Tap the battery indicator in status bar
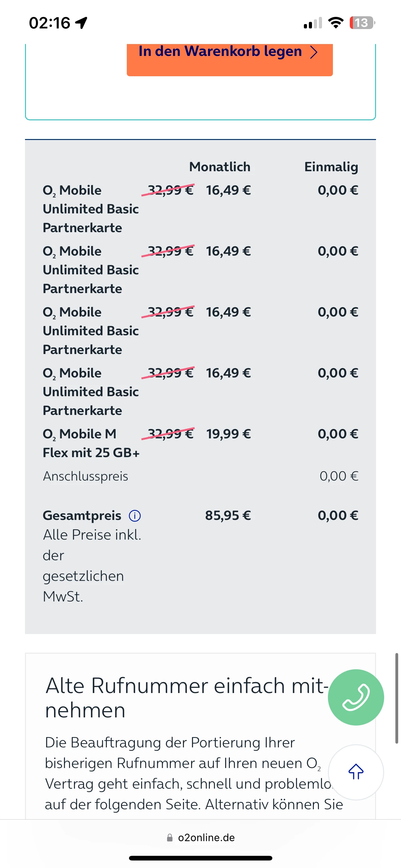Viewport: 401px width, 868px height. pyautogui.click(x=362, y=23)
